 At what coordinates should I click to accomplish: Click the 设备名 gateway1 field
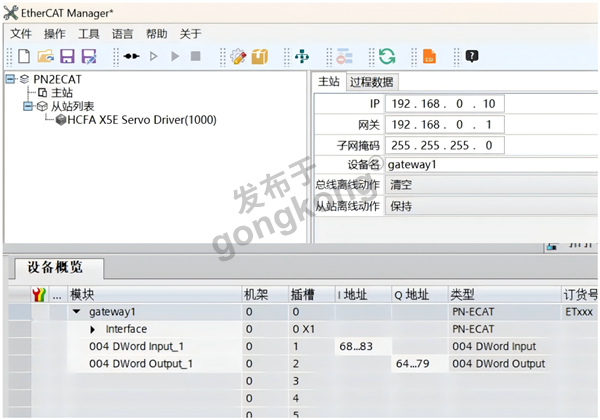point(492,165)
